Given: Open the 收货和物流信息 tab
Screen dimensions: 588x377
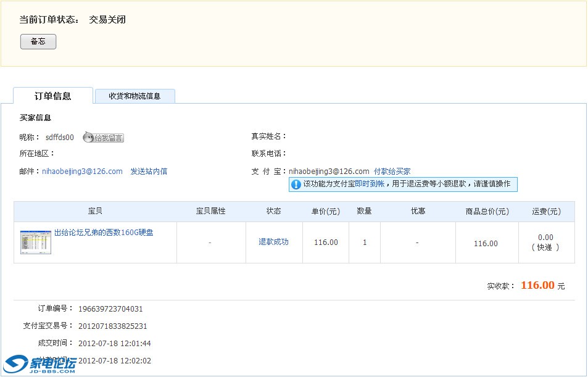Looking at the screenshot, I should tap(135, 96).
